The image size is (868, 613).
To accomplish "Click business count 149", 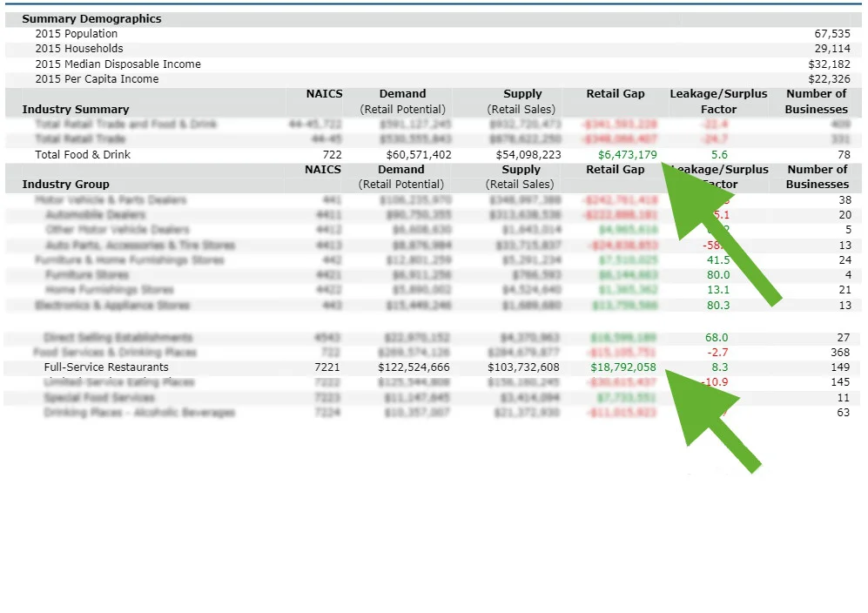I will tap(840, 367).
